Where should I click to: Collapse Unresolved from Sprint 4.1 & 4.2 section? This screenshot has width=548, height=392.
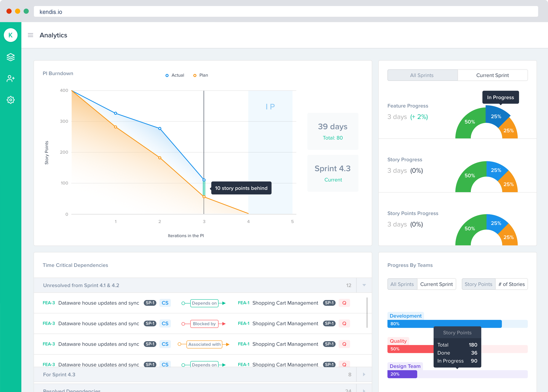[364, 285]
